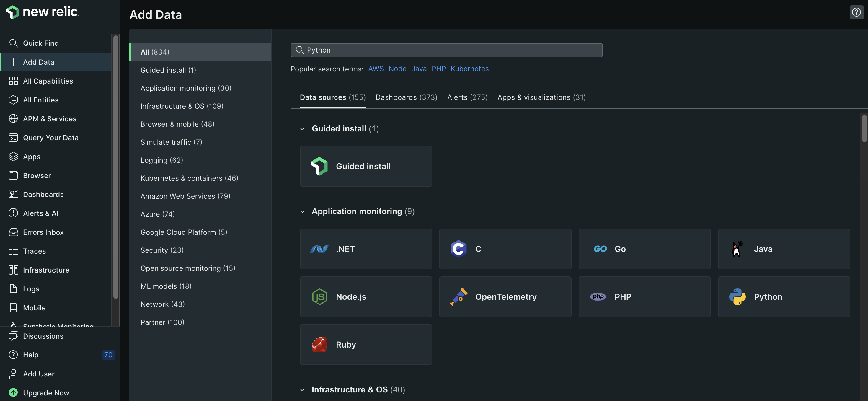Click the Ruby gem icon
This screenshot has height=401, width=868.
tap(319, 344)
